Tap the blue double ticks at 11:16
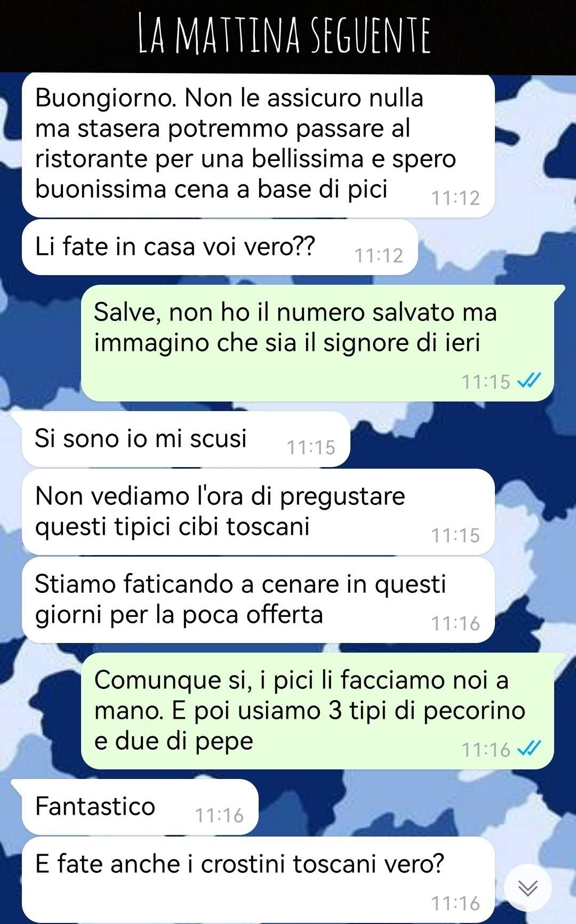576x924 pixels. [530, 749]
